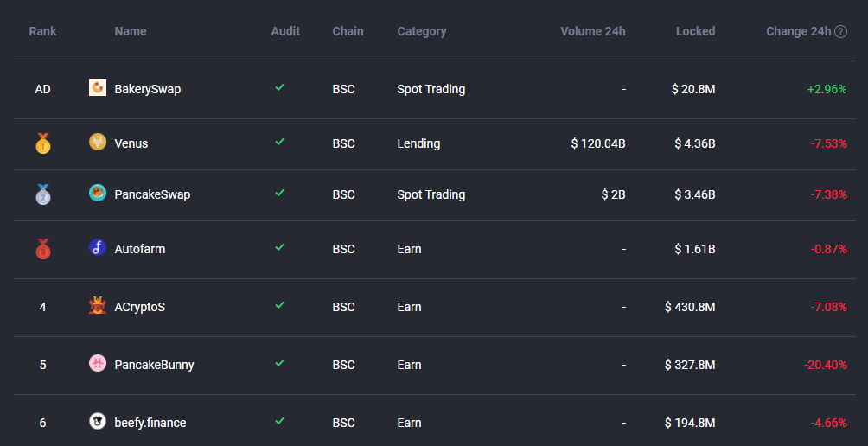Click the +2.96% change value
This screenshot has width=868, height=446.
pos(827,89)
